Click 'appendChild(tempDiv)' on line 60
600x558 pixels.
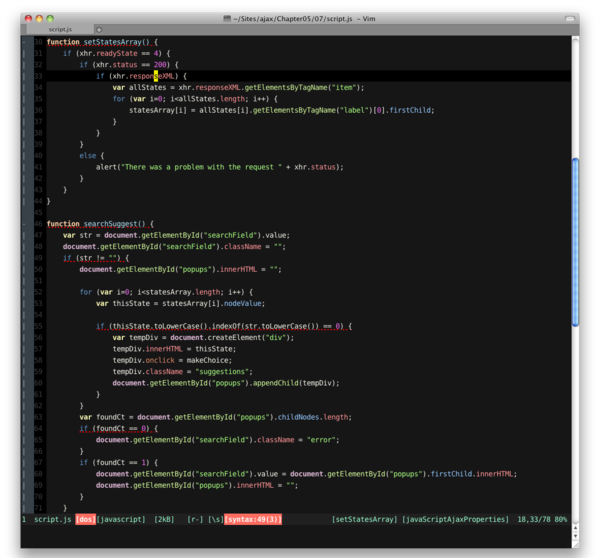point(294,383)
